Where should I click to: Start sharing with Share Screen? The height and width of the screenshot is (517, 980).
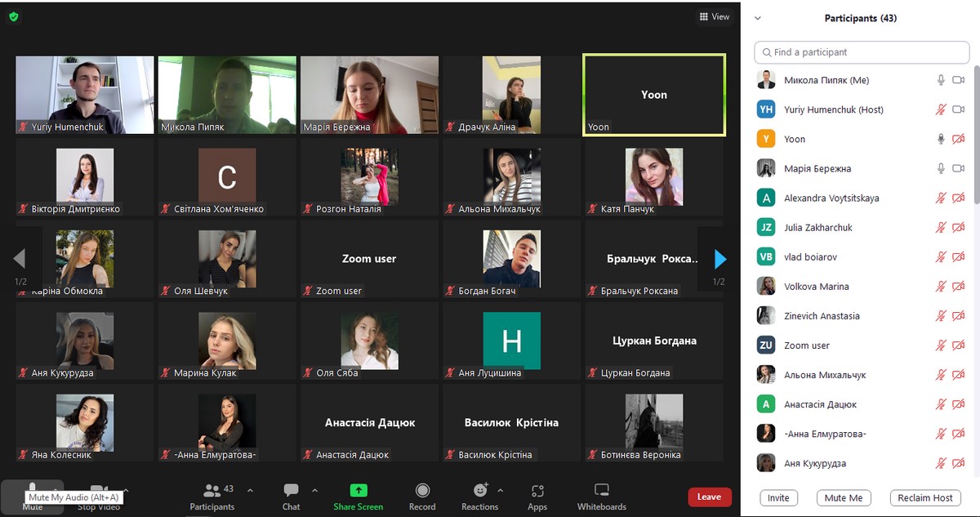[x=358, y=496]
